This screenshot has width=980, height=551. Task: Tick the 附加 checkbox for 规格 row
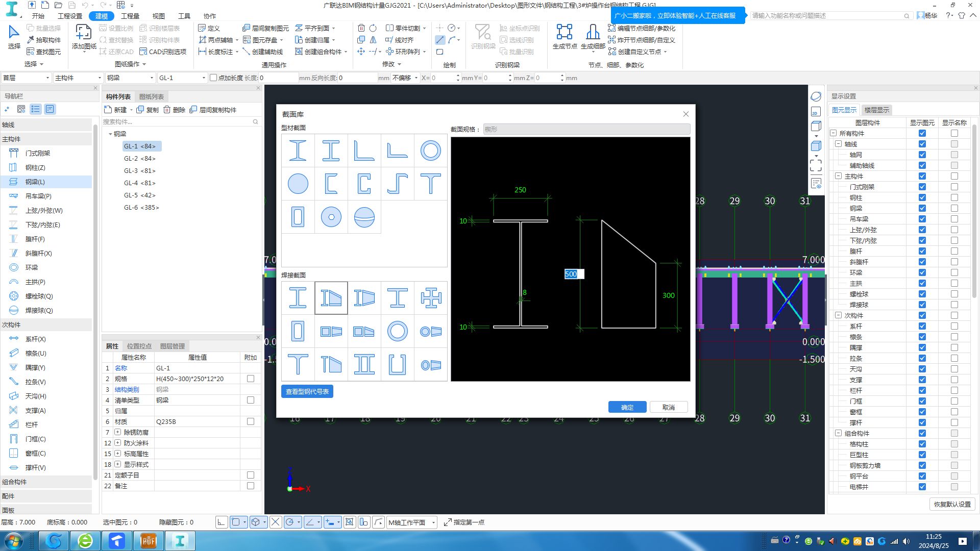coord(251,379)
